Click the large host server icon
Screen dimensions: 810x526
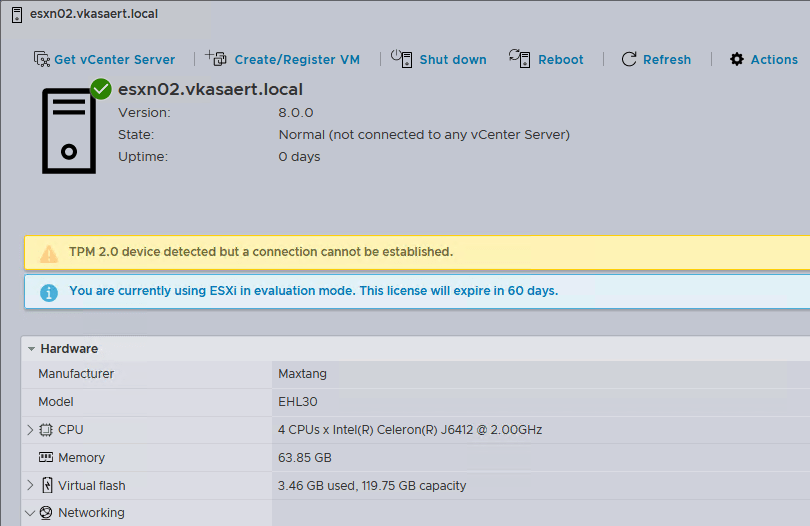[x=69, y=130]
